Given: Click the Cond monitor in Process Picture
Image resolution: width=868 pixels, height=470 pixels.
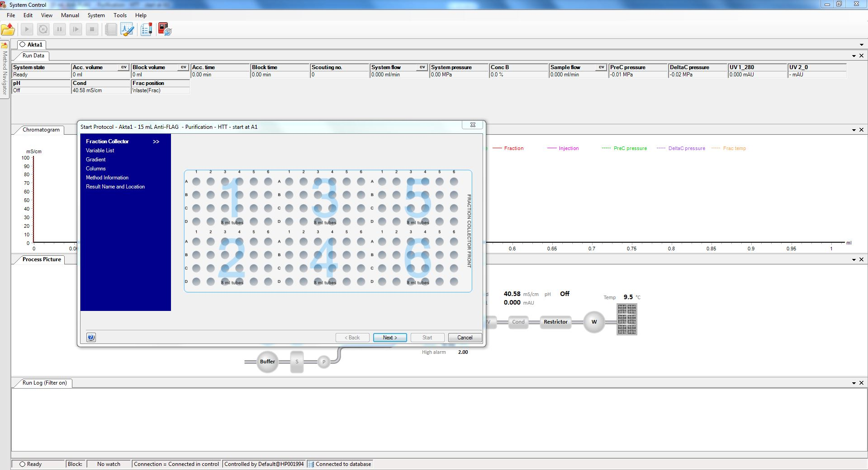Looking at the screenshot, I should (518, 322).
